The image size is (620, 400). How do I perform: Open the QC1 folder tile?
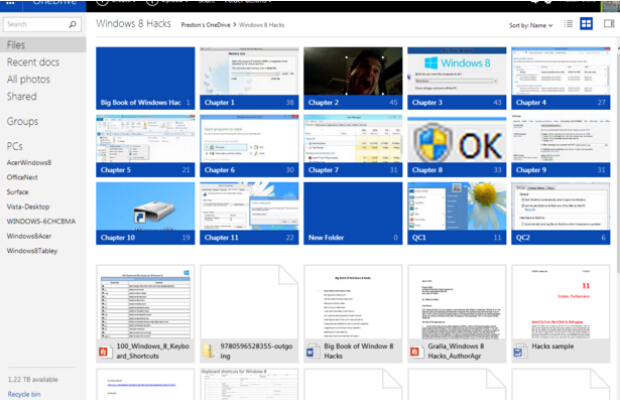tap(457, 213)
